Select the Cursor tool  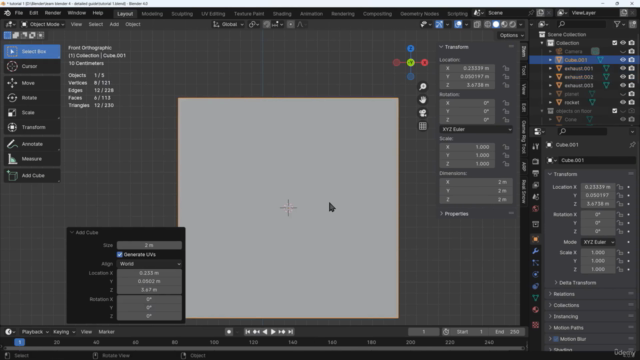click(x=32, y=66)
